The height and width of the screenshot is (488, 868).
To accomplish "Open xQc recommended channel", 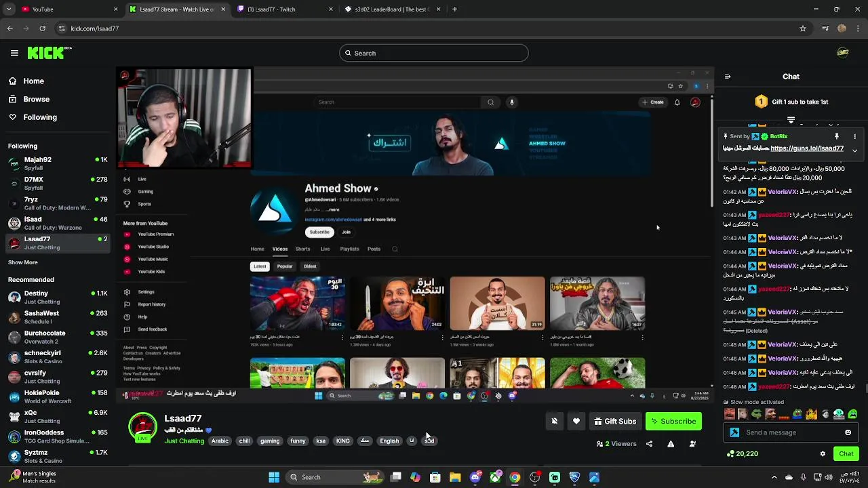I will click(57, 416).
